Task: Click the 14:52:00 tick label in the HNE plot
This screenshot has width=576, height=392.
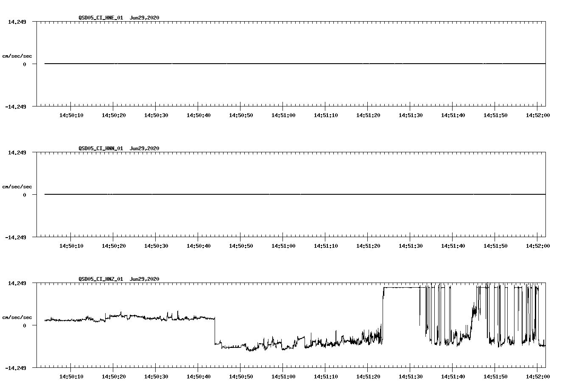Action: pos(538,115)
